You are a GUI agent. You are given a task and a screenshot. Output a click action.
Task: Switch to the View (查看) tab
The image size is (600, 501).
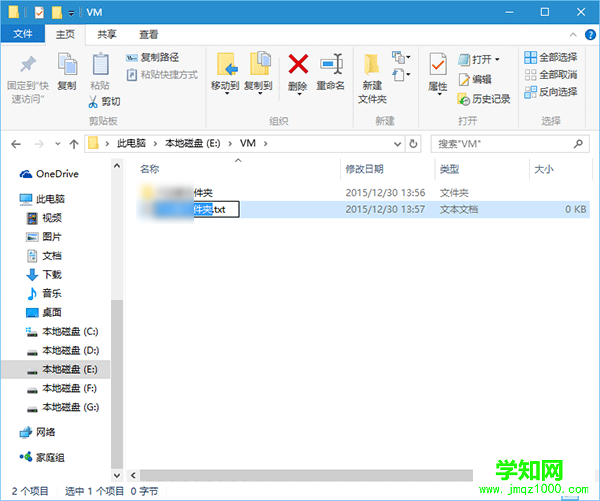(x=148, y=34)
